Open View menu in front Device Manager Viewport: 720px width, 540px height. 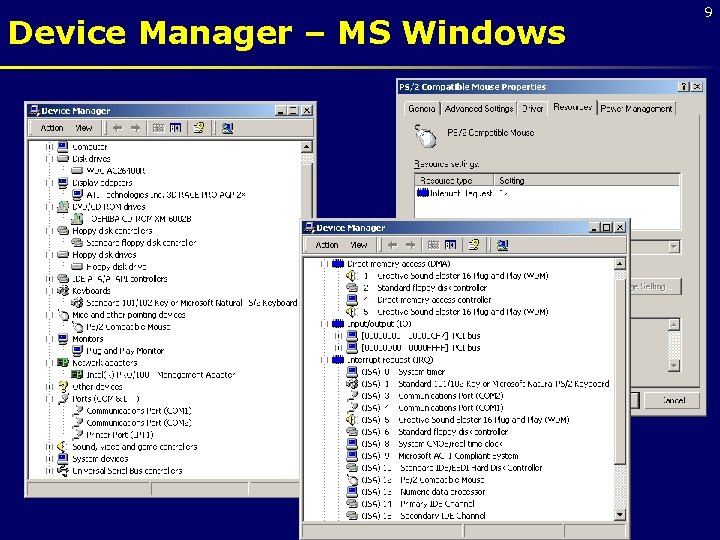click(x=359, y=245)
